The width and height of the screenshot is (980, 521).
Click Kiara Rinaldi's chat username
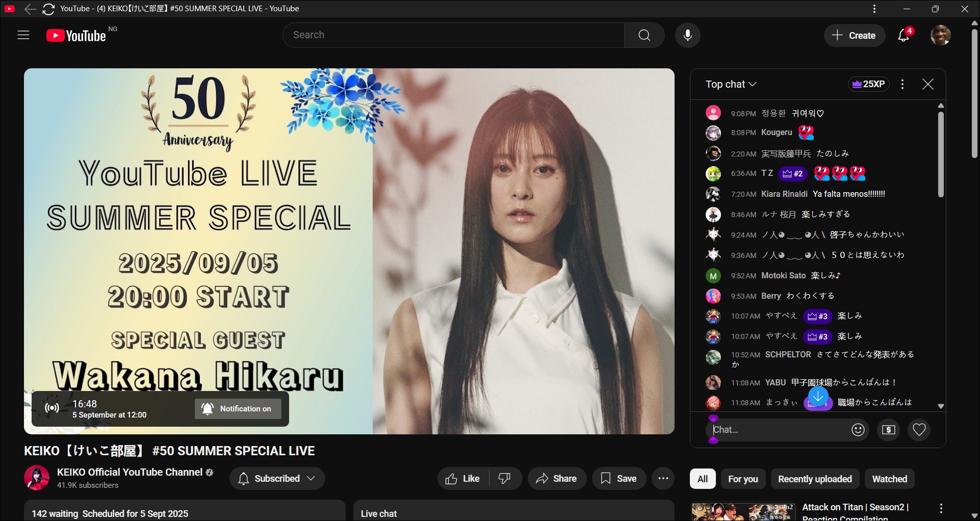point(784,194)
